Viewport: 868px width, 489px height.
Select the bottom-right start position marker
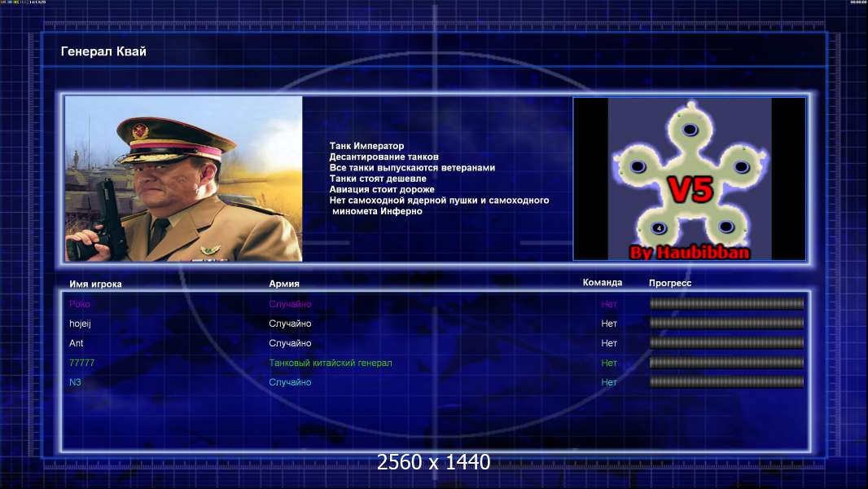click(x=726, y=226)
